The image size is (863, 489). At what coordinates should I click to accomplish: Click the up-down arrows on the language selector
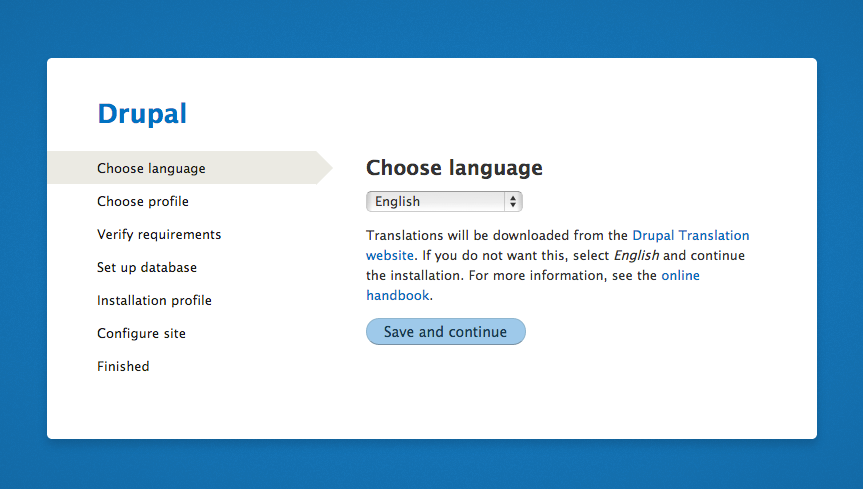(513, 201)
